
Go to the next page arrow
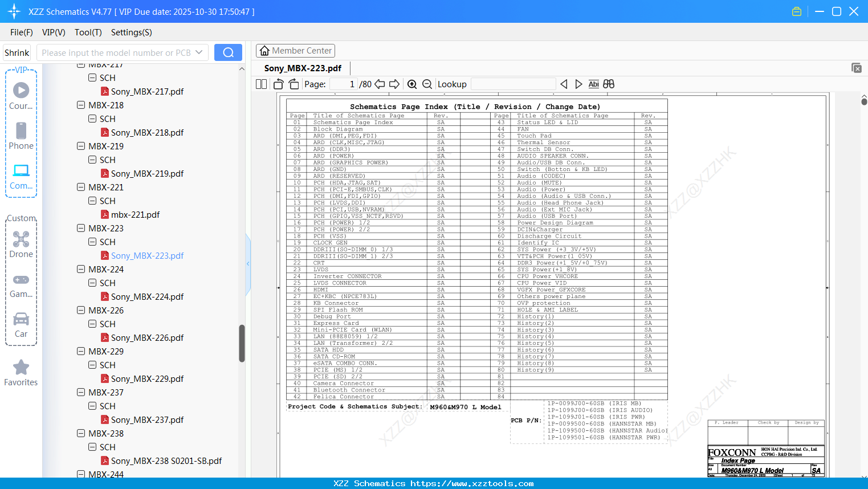point(394,84)
